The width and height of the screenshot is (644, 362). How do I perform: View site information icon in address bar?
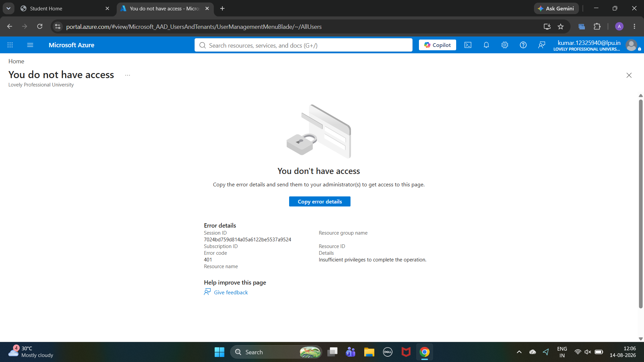click(58, 26)
